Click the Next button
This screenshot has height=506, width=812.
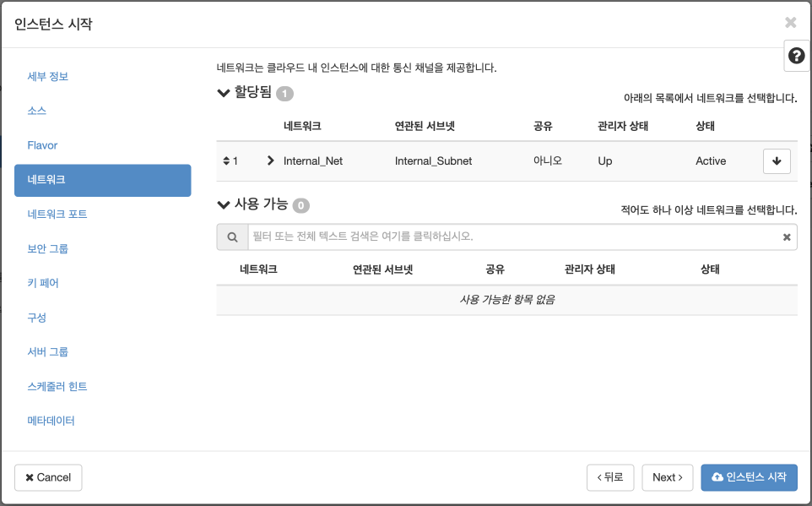coord(668,477)
